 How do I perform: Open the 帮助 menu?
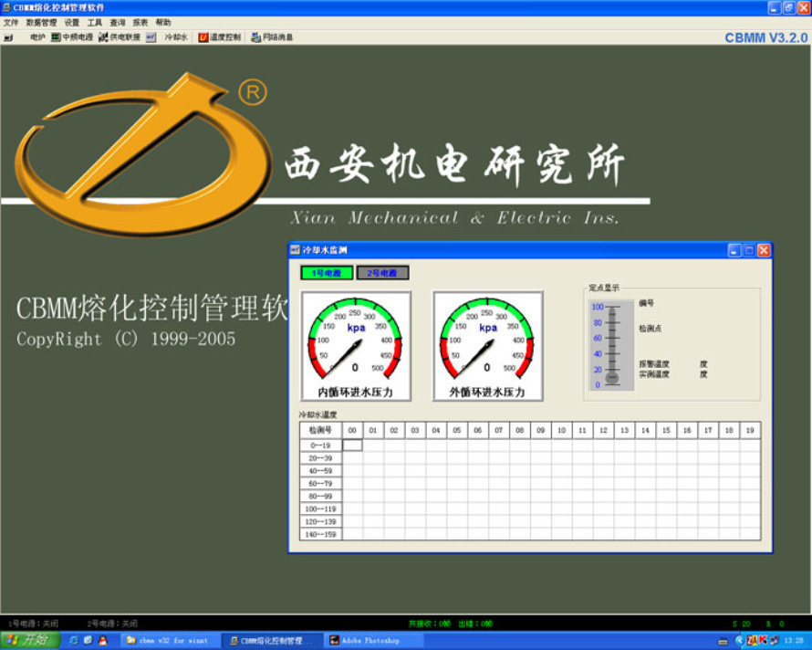163,22
